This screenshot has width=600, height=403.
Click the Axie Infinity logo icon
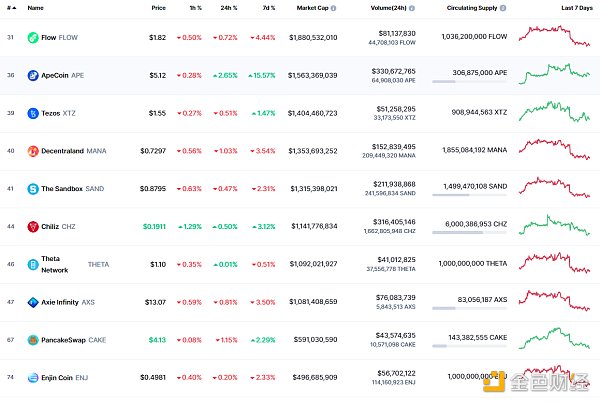(x=33, y=302)
